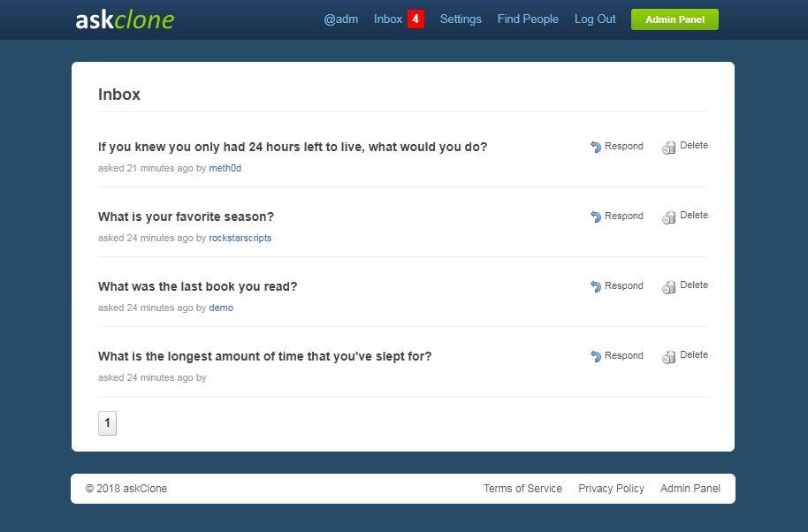808x532 pixels.
Task: Open Terms of Service footer link
Action: (x=522, y=488)
